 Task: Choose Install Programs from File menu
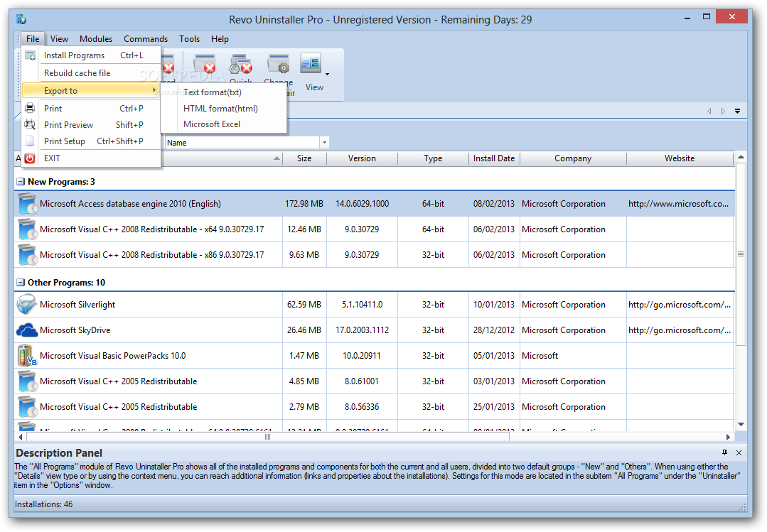pyautogui.click(x=92, y=55)
